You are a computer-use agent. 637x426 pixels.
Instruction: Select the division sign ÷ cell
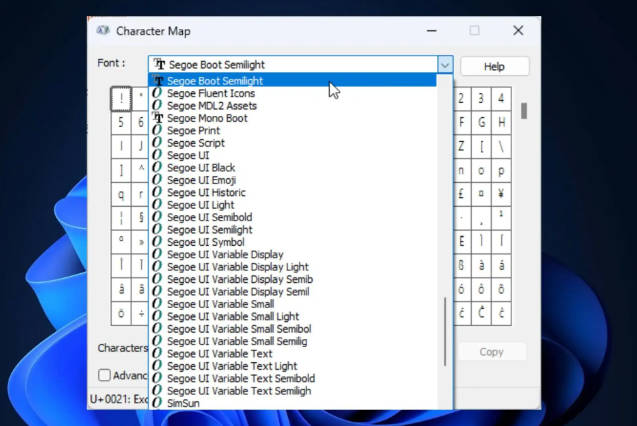click(x=141, y=314)
